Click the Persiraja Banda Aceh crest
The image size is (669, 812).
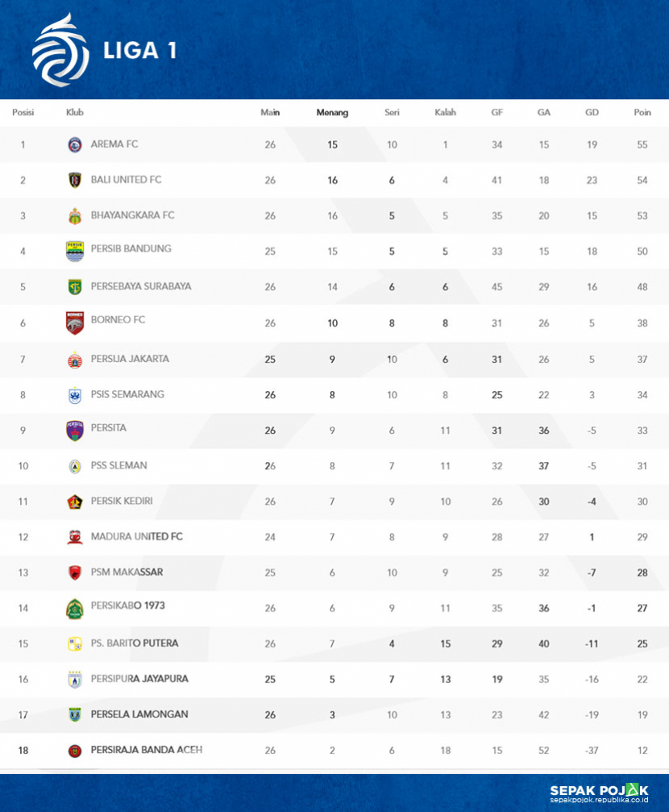(75, 751)
